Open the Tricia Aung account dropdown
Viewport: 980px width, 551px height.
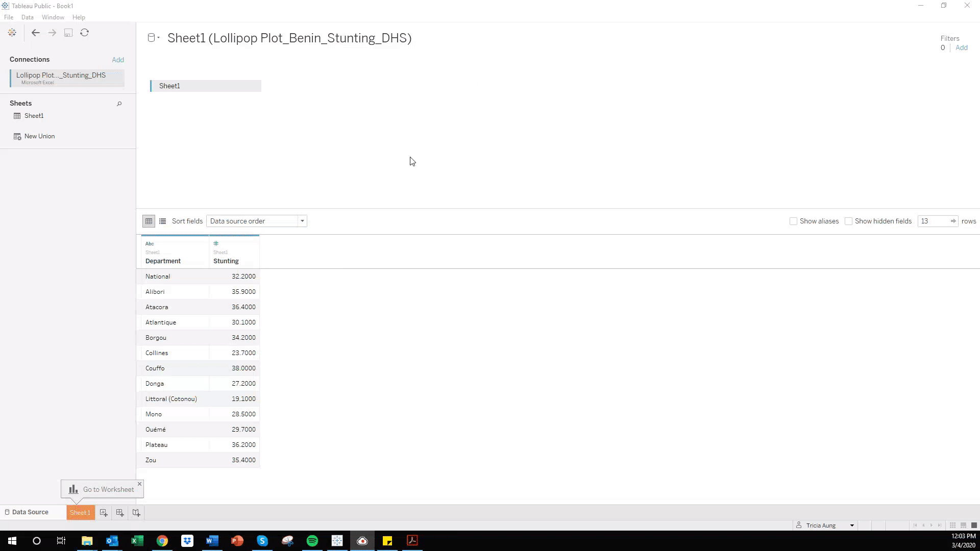coord(851,525)
